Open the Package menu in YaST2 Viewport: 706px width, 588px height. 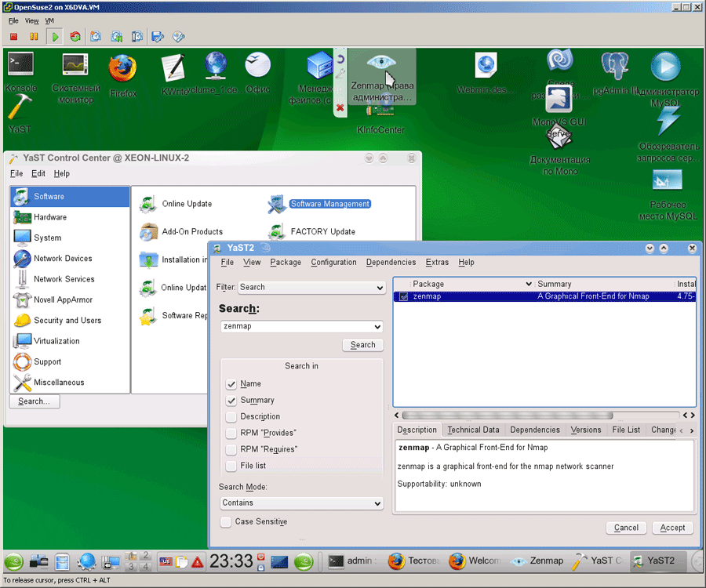(286, 263)
